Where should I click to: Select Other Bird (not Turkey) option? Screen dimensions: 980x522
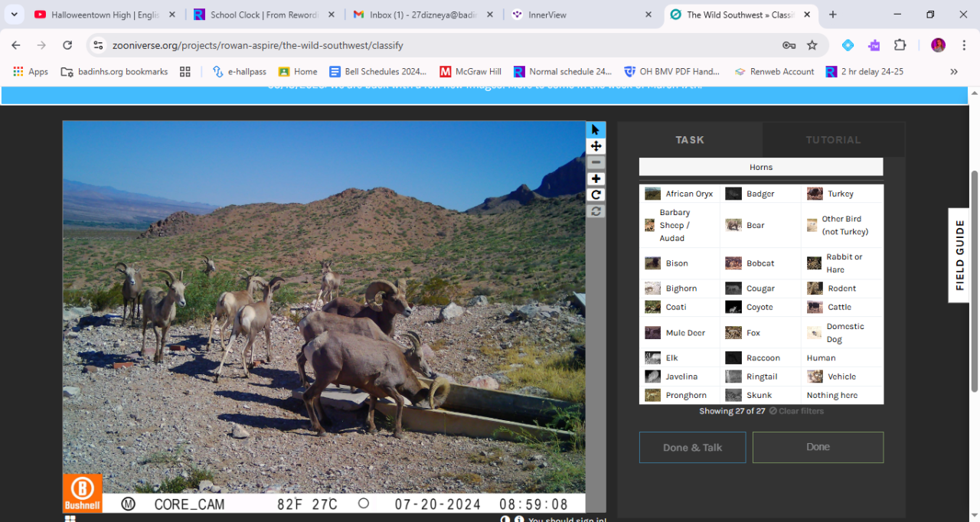(x=842, y=225)
